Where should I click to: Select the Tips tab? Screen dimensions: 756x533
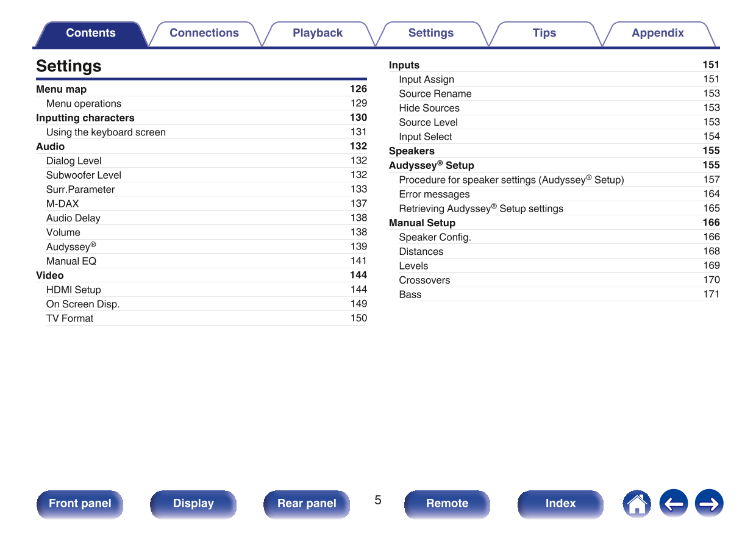pos(544,34)
